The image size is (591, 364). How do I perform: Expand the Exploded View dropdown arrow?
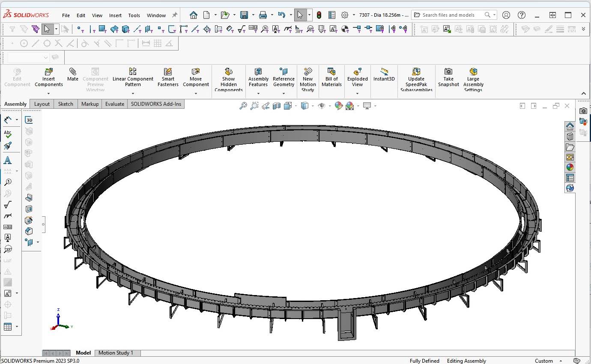click(357, 93)
